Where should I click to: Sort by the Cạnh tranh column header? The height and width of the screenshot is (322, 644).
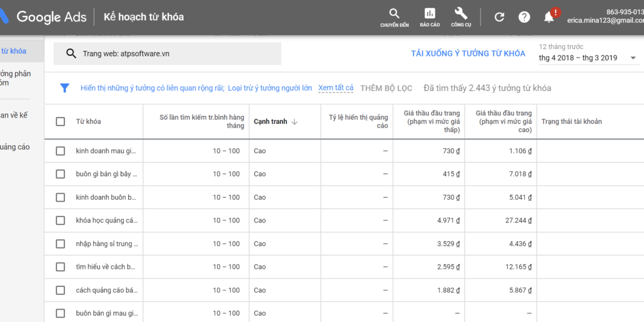tap(270, 121)
